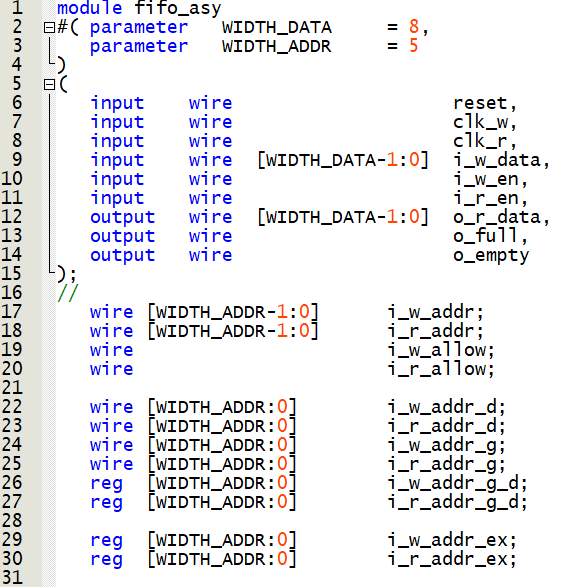The image size is (562, 587).
Task: Click the i_w_addr_ex signal name
Action: [448, 541]
